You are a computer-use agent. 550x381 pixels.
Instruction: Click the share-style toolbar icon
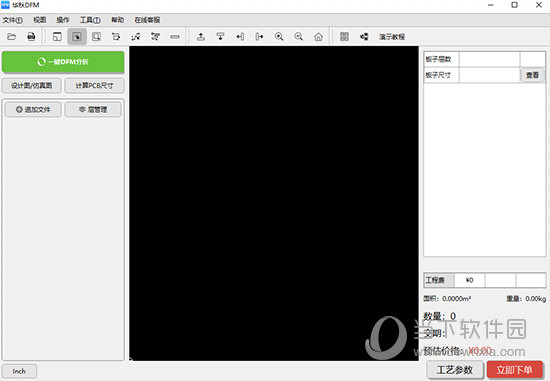pyautogui.click(x=364, y=36)
